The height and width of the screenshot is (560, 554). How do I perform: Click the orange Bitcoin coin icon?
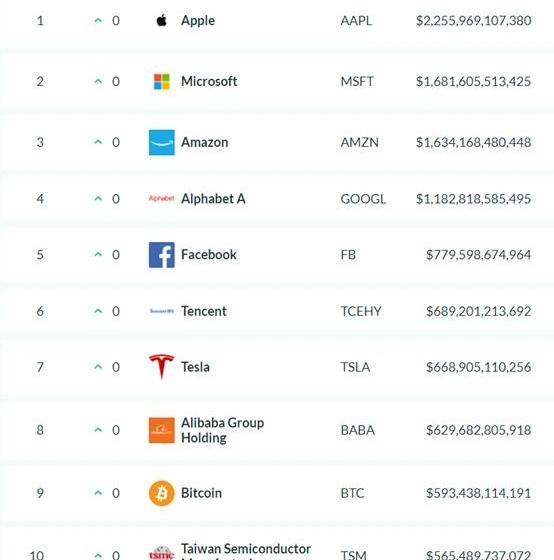click(x=162, y=493)
